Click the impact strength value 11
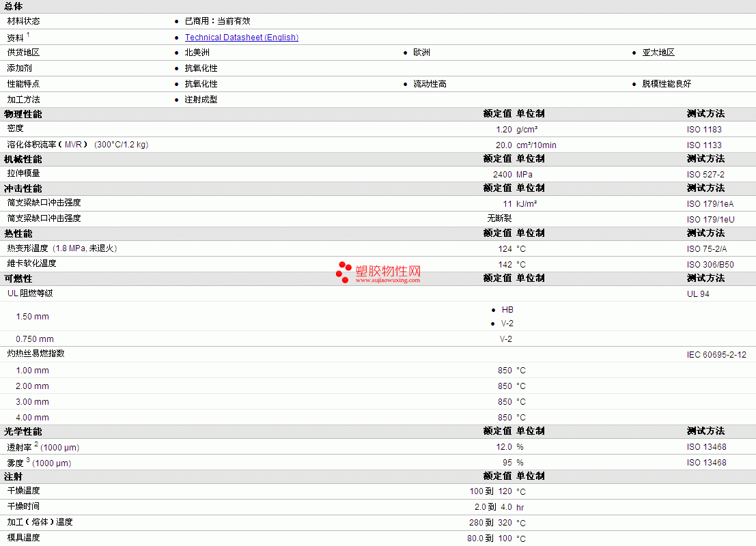This screenshot has width=756, height=546. click(x=507, y=204)
